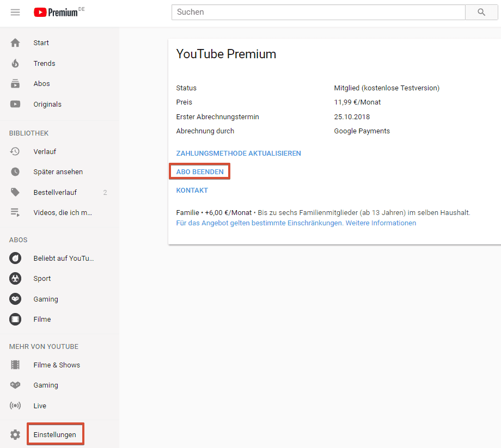501x448 pixels.
Task: Click ZAHLUNGSMETHODE AKTUALISIEREN link
Action: click(239, 154)
